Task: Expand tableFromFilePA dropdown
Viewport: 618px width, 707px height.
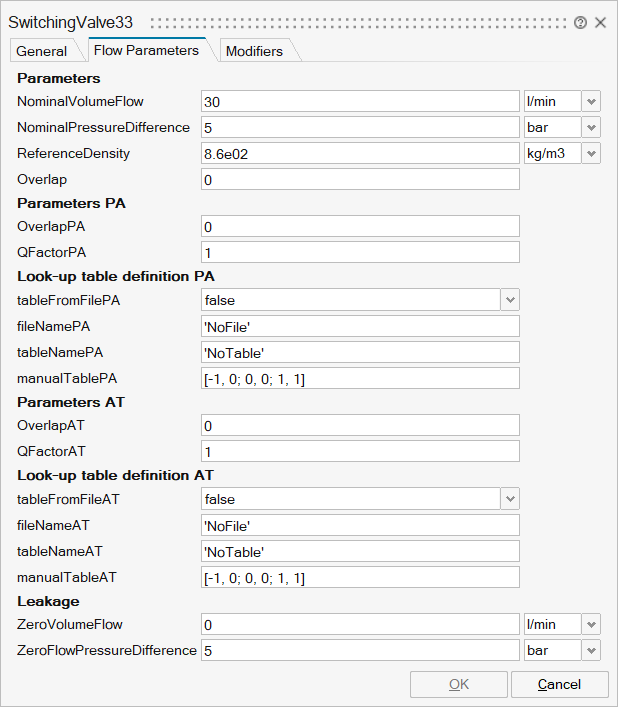Action: [x=510, y=300]
